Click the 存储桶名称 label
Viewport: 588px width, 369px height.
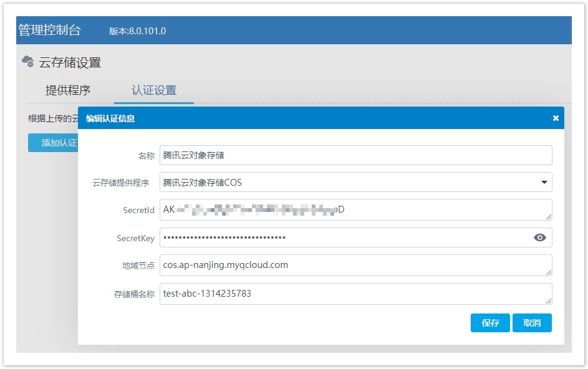134,294
